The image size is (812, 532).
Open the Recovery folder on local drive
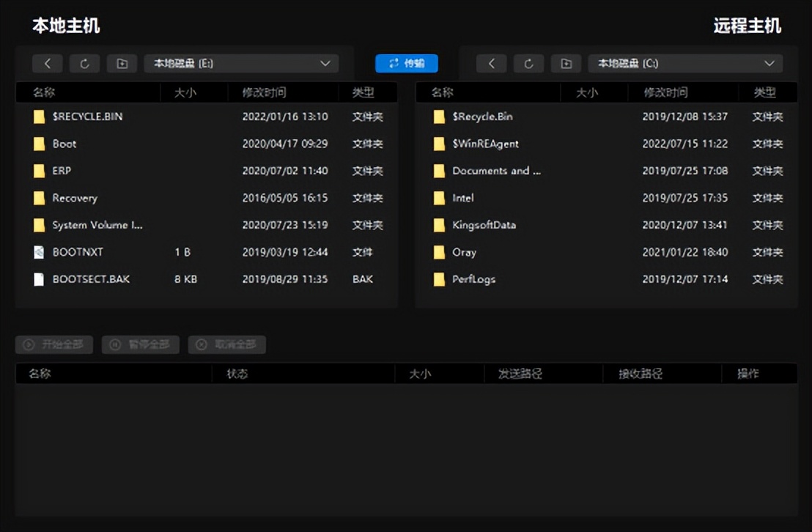point(76,198)
